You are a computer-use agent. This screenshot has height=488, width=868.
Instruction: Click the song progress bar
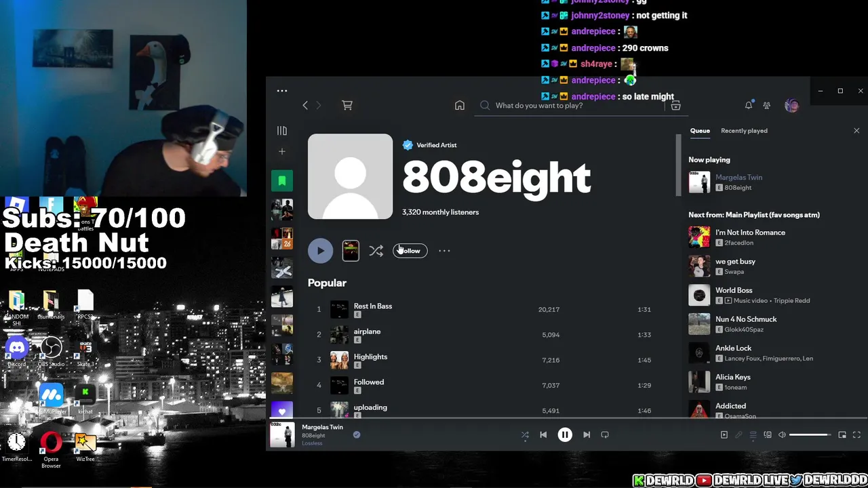(567, 419)
